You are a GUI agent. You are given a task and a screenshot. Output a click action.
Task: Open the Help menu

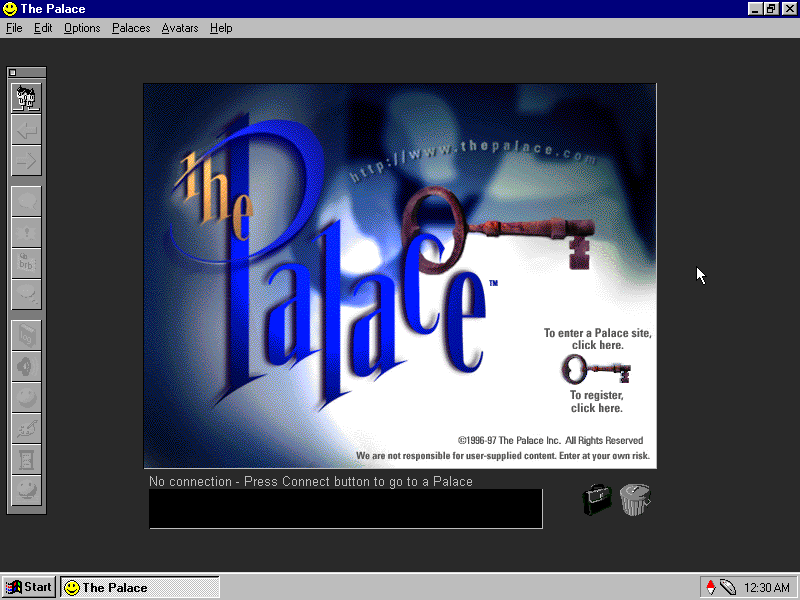pos(221,28)
